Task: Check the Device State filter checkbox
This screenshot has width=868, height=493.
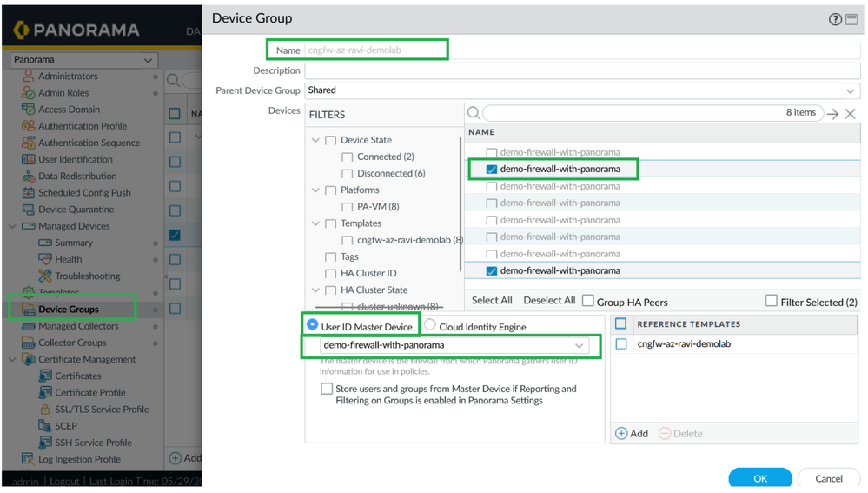Action: click(x=330, y=141)
